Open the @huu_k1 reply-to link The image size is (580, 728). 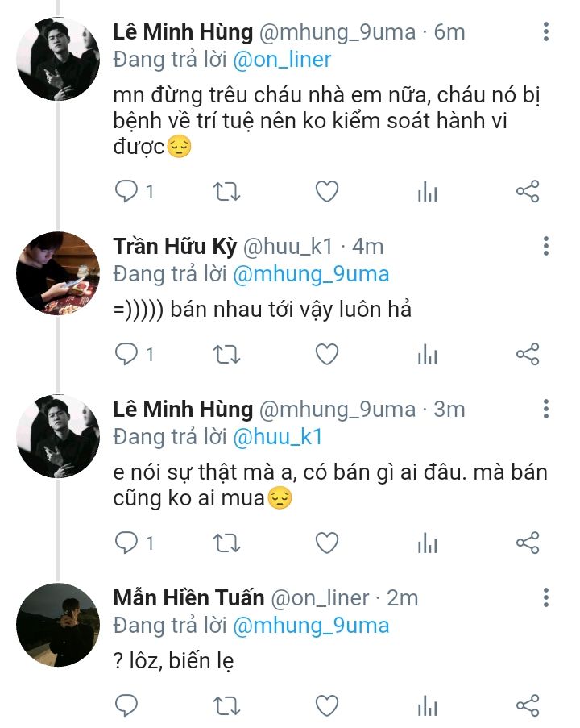[x=277, y=436]
